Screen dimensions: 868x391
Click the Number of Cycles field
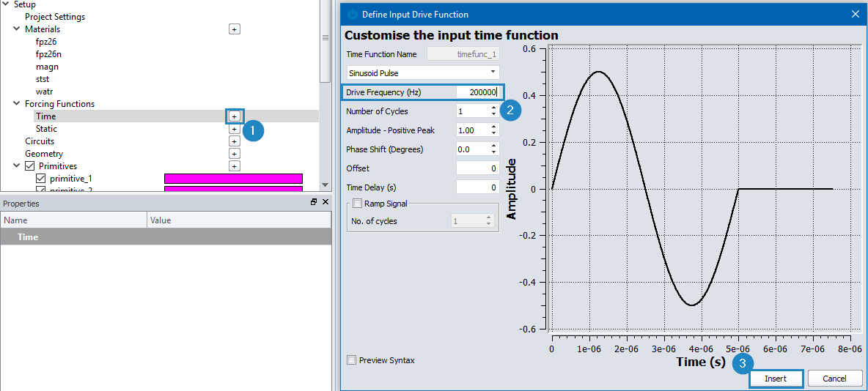pyautogui.click(x=473, y=111)
